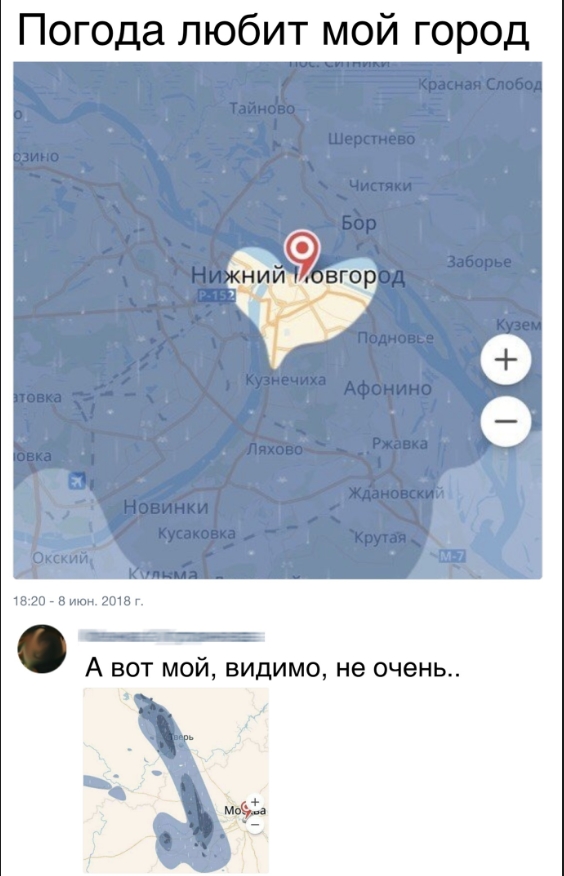Click the airport airplane icon on map
Screen dimensions: 564x876
(77, 480)
